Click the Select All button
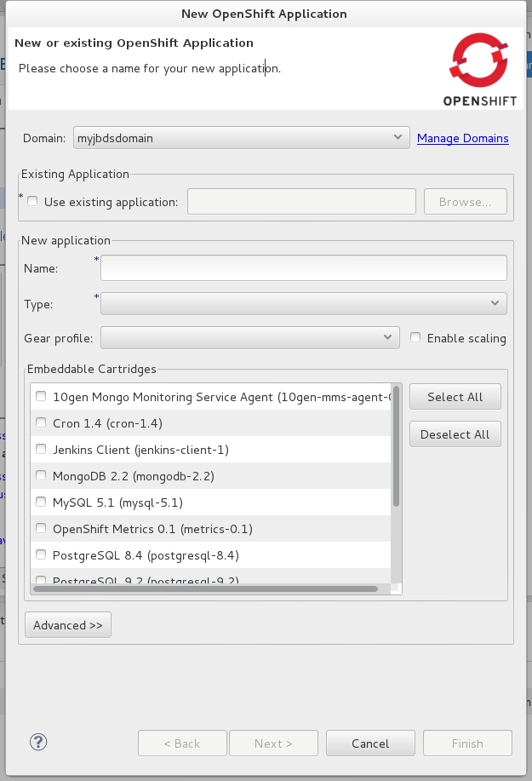Image resolution: width=532 pixels, height=781 pixels. coord(455,397)
